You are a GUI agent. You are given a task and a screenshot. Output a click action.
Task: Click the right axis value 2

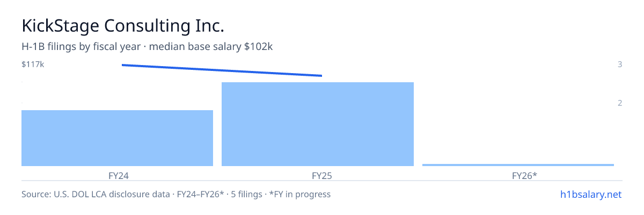(620, 103)
